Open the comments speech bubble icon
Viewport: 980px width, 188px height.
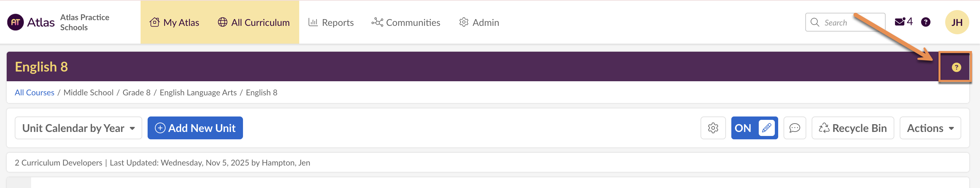tap(795, 128)
